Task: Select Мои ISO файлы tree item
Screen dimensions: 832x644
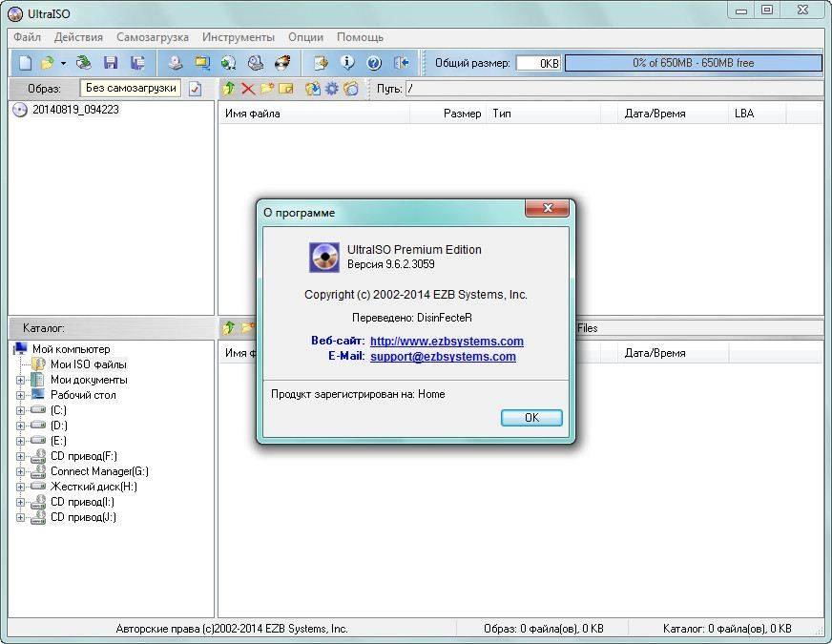Action: tap(88, 364)
